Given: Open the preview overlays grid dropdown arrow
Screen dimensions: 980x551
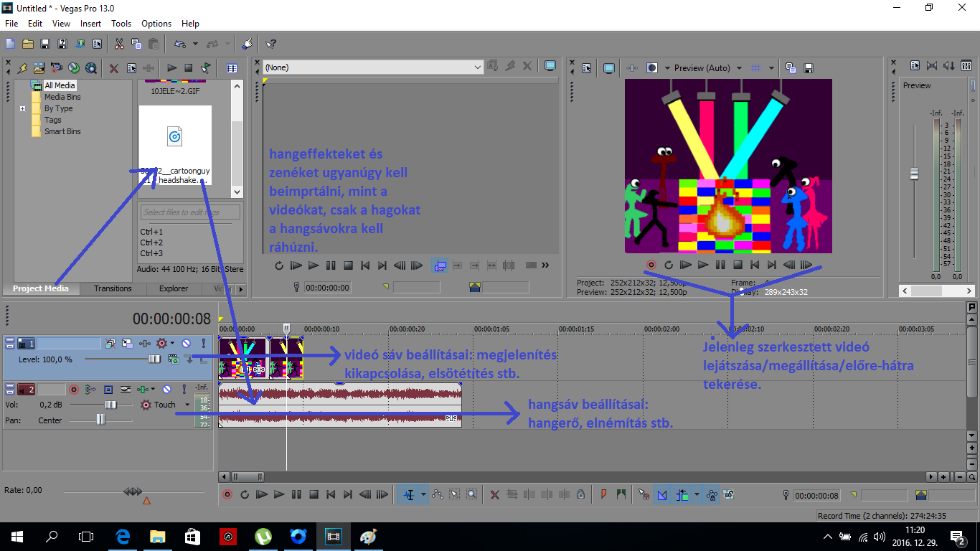Looking at the screenshot, I should tap(771, 68).
